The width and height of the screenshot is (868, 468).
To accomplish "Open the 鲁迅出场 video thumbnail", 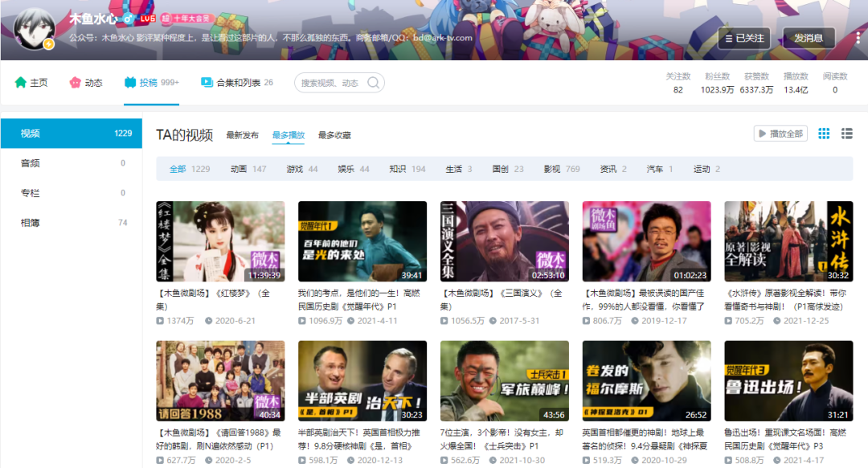I will pyautogui.click(x=788, y=381).
